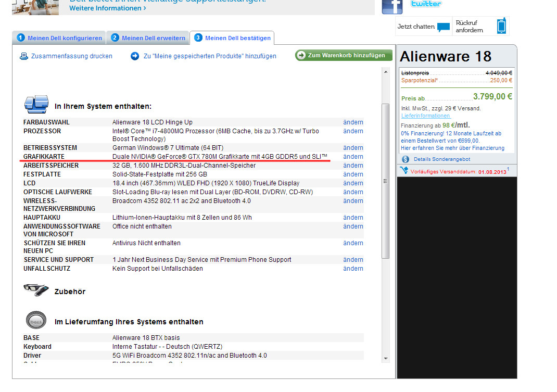Change SERVICE UND SUPPORT via ändern
557x392 pixels.
(353, 260)
